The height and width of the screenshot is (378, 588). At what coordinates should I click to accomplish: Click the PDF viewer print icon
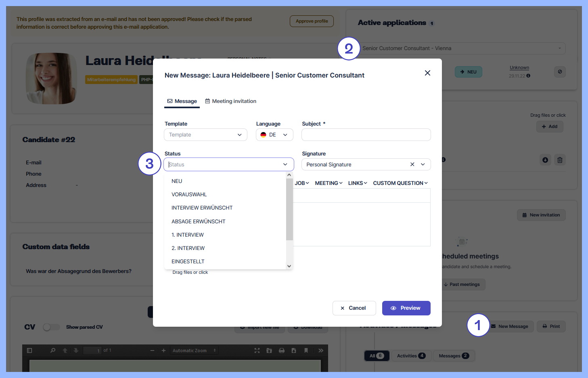click(282, 351)
